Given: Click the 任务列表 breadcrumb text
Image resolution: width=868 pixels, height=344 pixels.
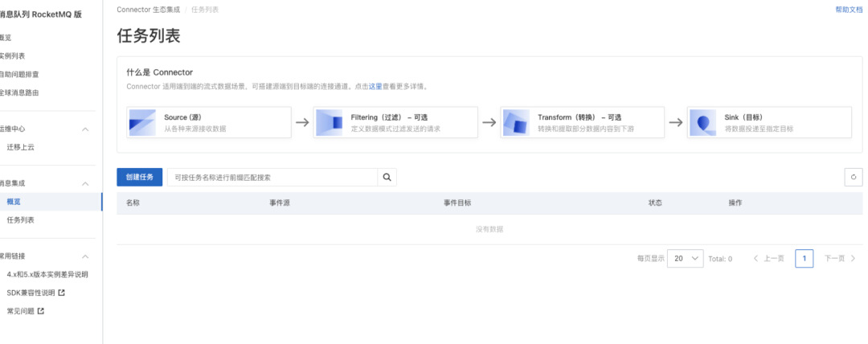Looking at the screenshot, I should click(205, 10).
